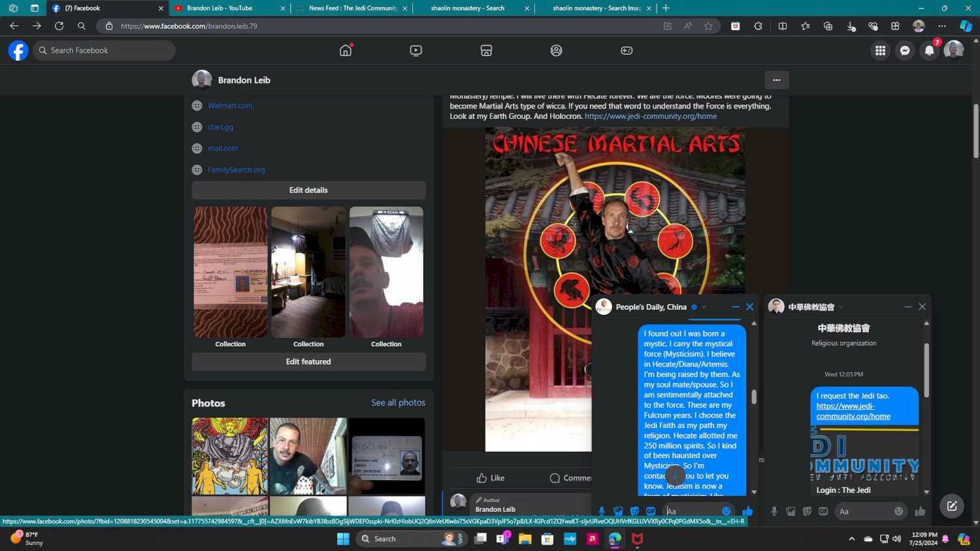Screen dimensions: 980x551
Task: Open browser settings and more menu
Action: click(941, 25)
